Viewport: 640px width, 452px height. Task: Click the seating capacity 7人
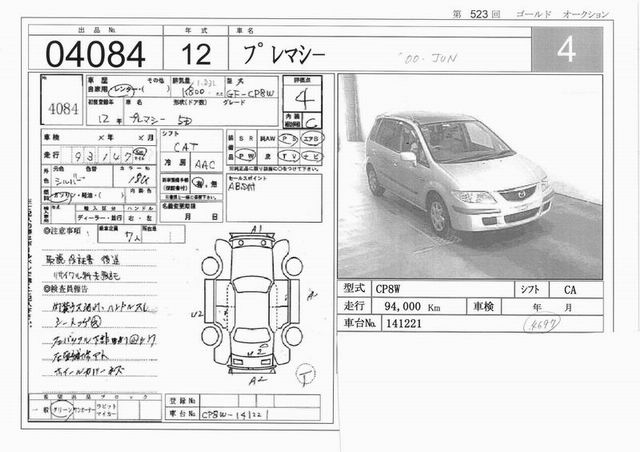click(131, 237)
